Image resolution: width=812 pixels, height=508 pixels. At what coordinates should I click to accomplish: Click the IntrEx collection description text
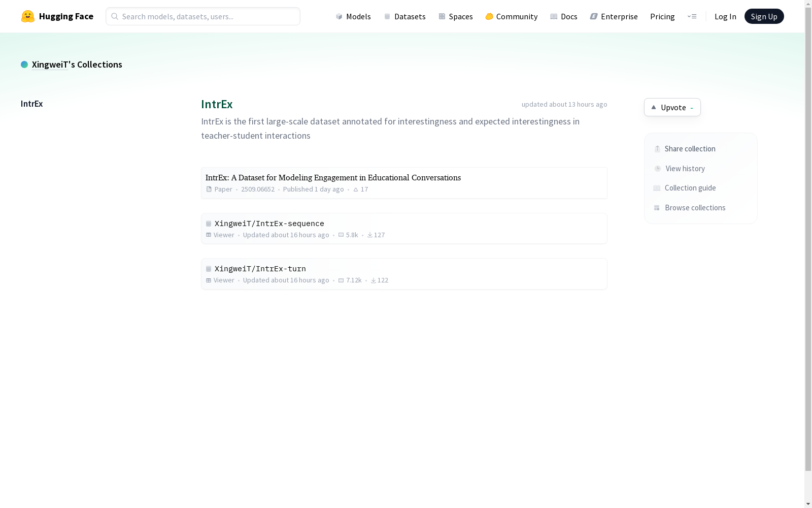pos(390,129)
